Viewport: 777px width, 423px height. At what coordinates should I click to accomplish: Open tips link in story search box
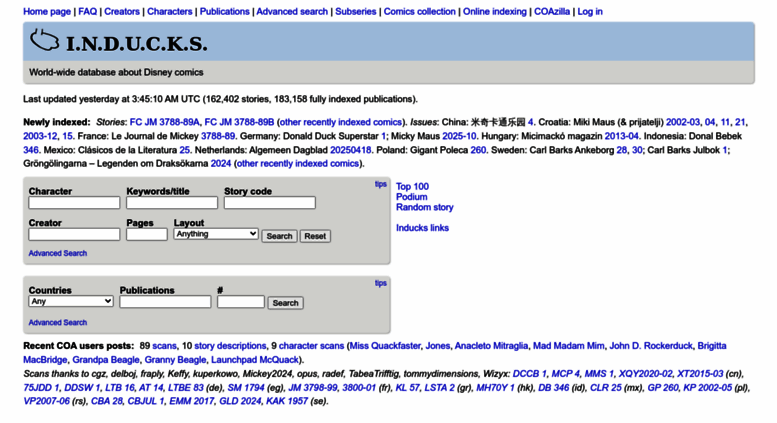coord(381,184)
